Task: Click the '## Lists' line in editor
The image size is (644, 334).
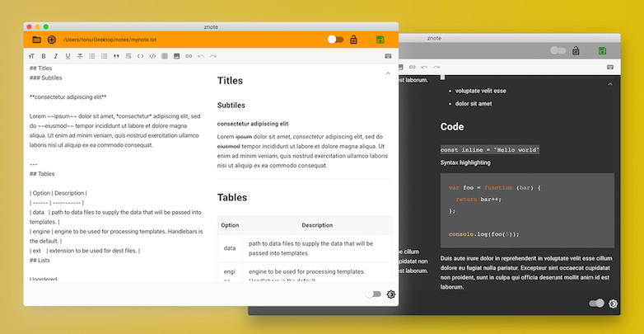Action: coord(40,261)
